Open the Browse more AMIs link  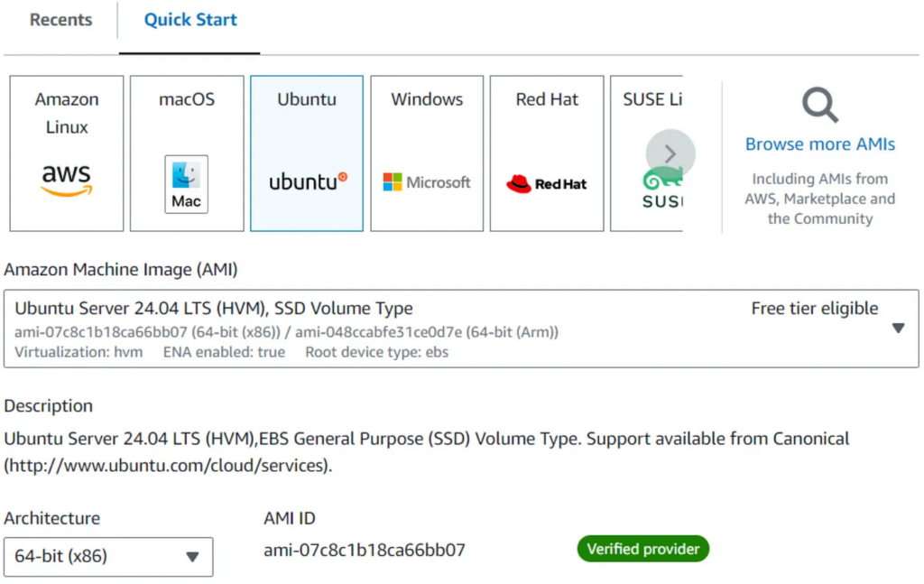[820, 144]
